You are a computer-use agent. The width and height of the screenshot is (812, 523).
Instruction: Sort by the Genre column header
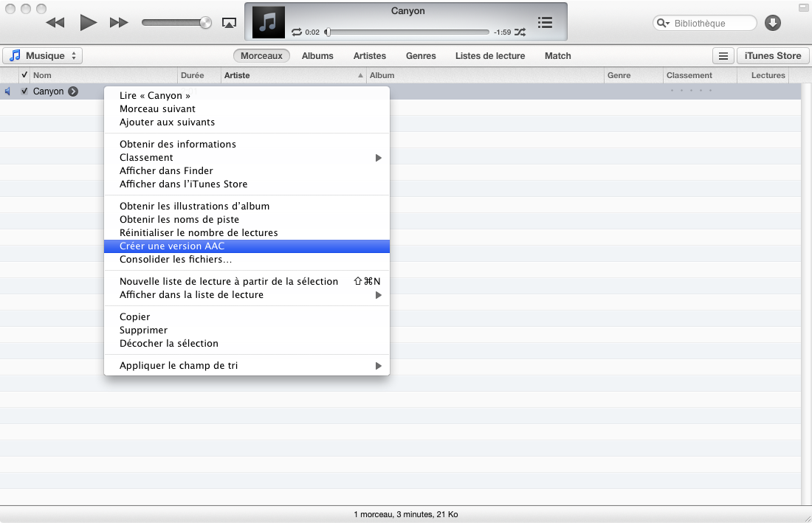[633, 75]
